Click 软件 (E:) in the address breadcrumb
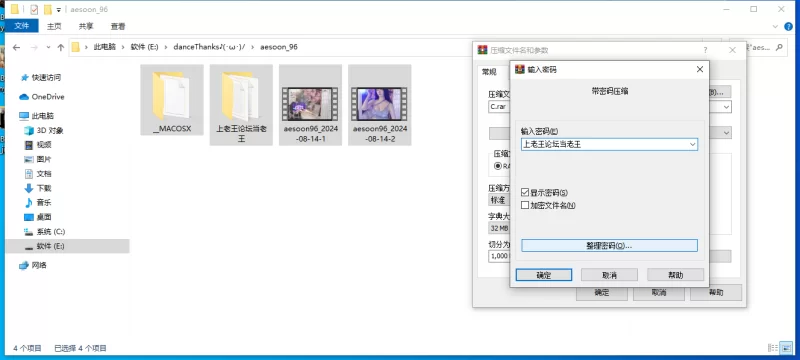 coord(144,47)
